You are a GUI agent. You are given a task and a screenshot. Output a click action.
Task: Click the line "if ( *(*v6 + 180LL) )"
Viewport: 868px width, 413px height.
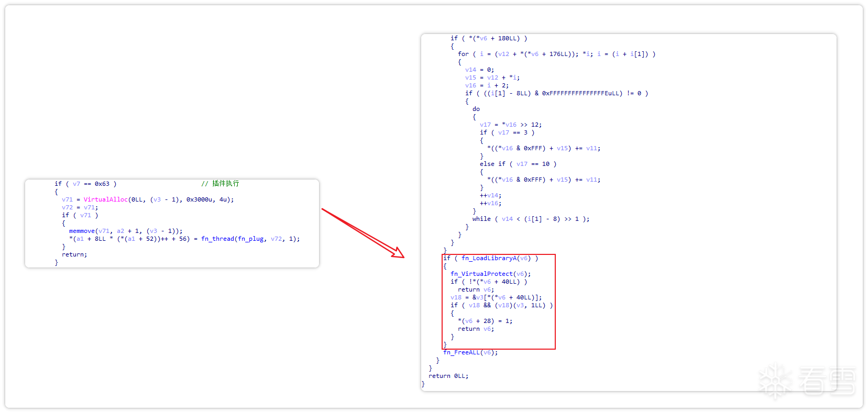point(489,38)
